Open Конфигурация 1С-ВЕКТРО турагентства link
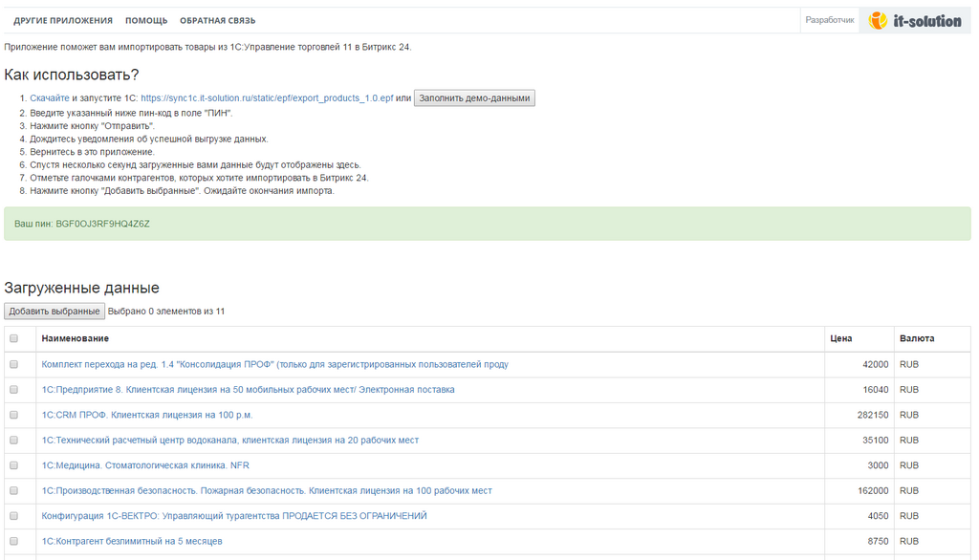979x560 pixels. [234, 516]
